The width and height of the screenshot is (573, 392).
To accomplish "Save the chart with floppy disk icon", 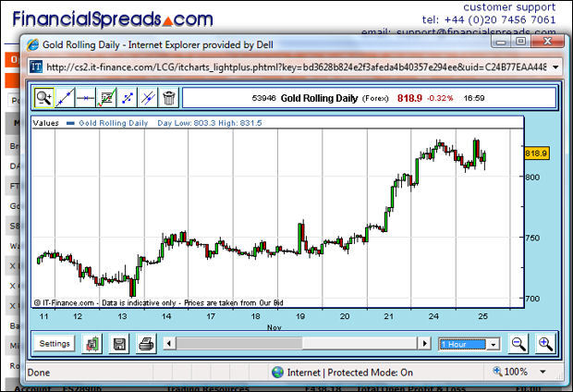I will click(x=119, y=344).
